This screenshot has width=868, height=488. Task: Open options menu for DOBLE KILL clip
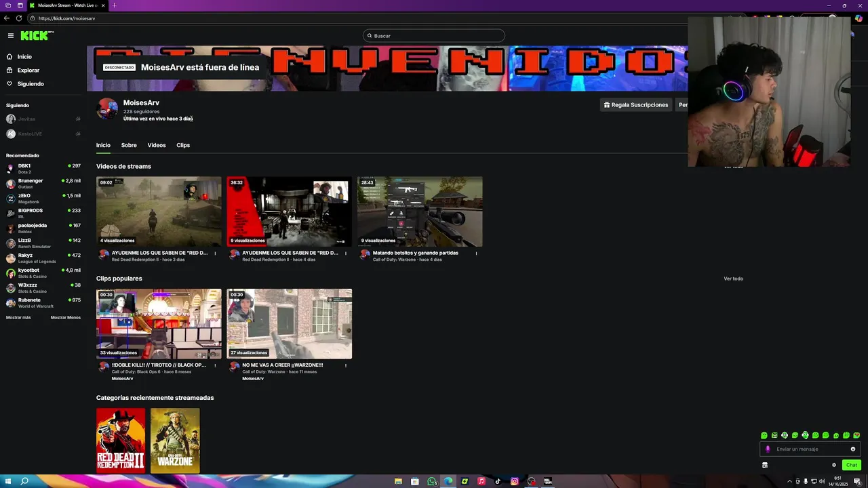215,365
